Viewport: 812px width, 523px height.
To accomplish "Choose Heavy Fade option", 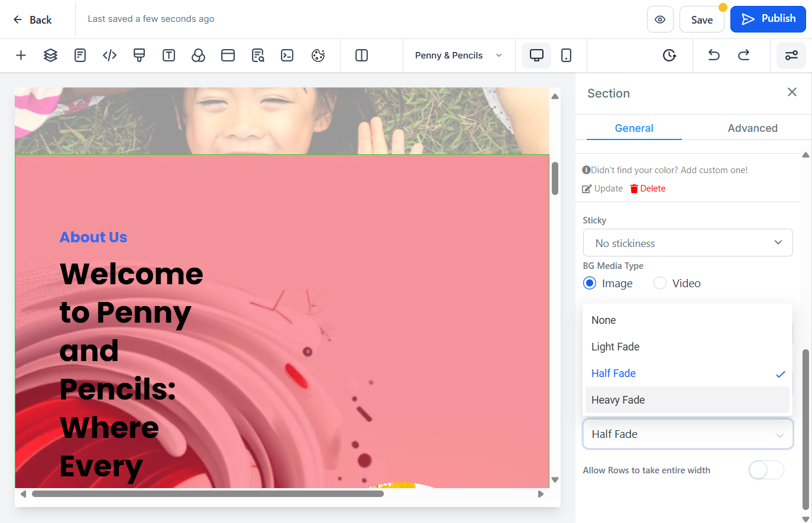I will (687, 400).
